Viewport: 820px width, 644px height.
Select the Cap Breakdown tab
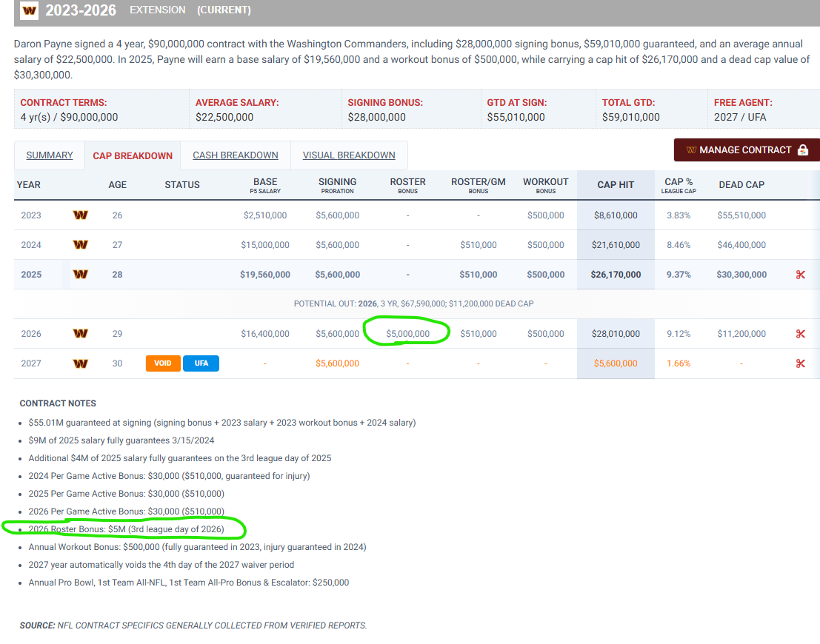(133, 155)
